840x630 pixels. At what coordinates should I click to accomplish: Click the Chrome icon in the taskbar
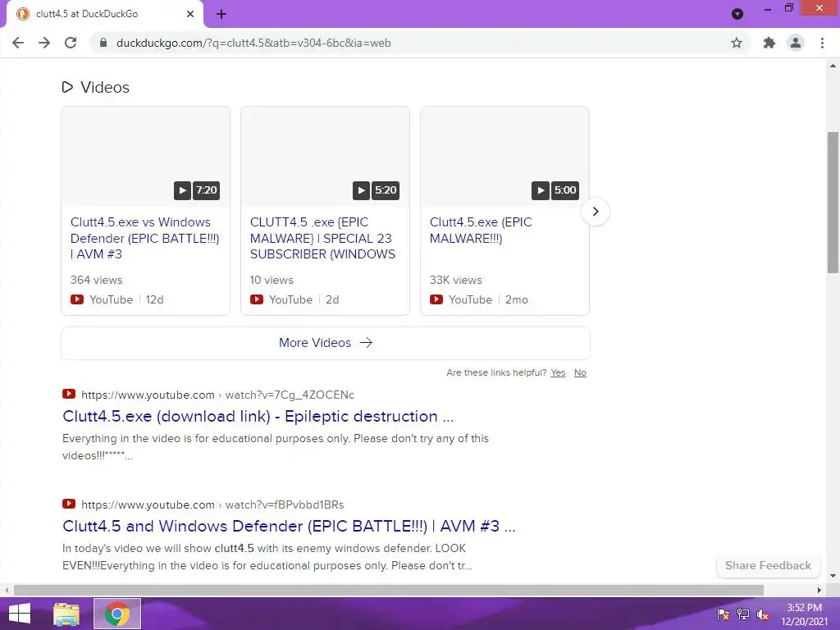[117, 614]
